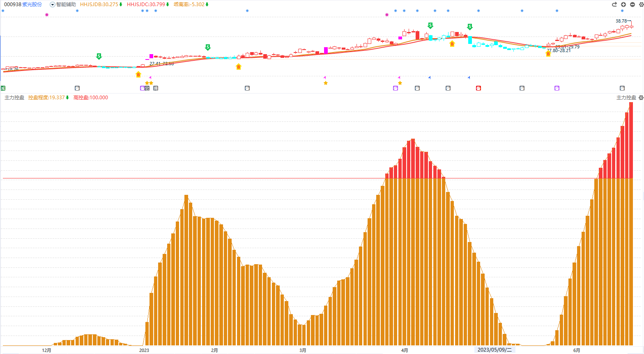Click the green 减 event icon
The height and width of the screenshot is (354, 644).
3,88
